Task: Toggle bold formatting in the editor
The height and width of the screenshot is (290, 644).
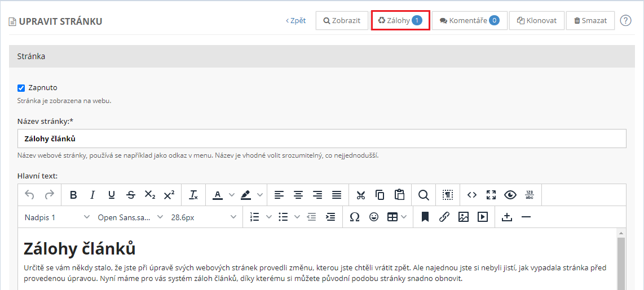Action: [73, 195]
